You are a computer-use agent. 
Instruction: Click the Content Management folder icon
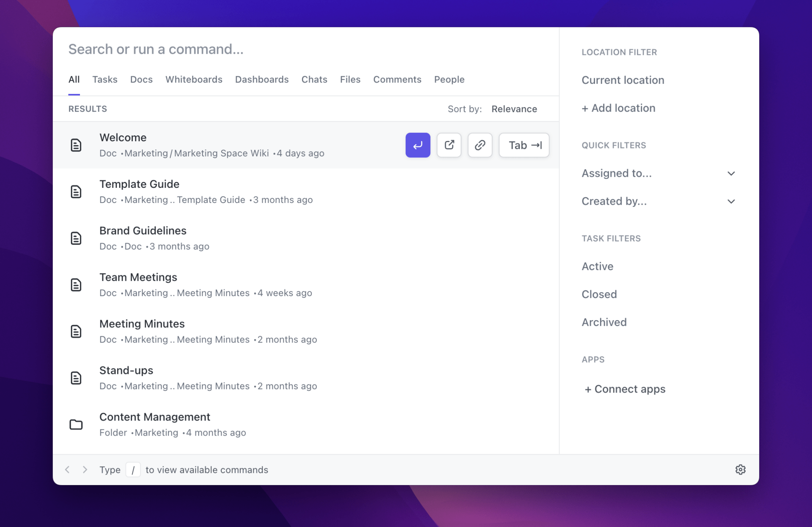click(x=76, y=424)
